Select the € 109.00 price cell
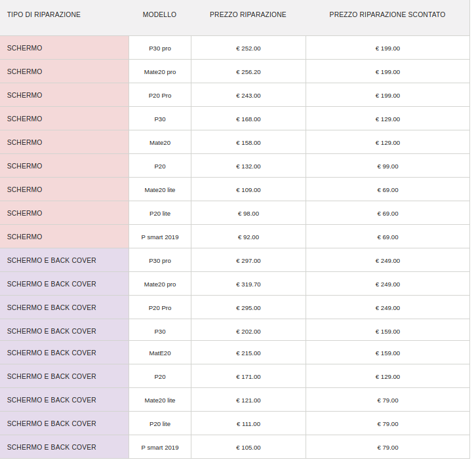 point(248,190)
